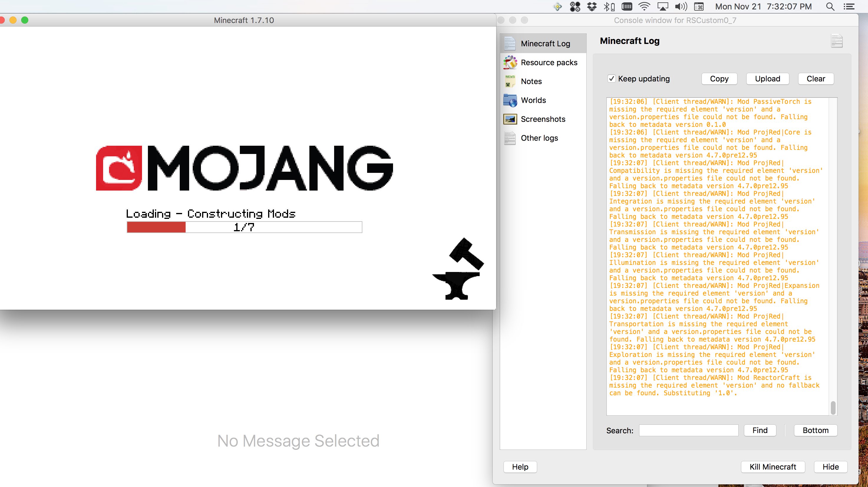Image resolution: width=868 pixels, height=487 pixels.
Task: Click the log vertical scrollbar handle
Action: pos(833,407)
